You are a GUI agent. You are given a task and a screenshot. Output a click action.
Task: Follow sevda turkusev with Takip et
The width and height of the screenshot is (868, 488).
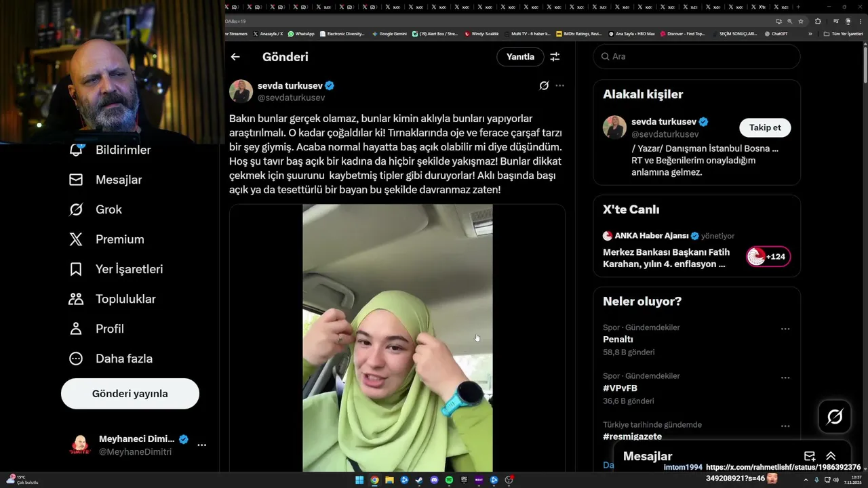(765, 127)
